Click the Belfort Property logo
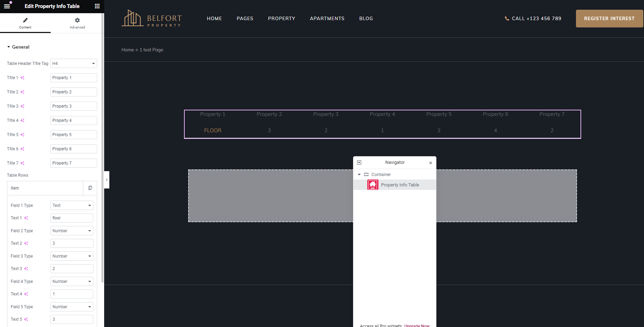Screen dimensions: 644x327 click(x=151, y=18)
